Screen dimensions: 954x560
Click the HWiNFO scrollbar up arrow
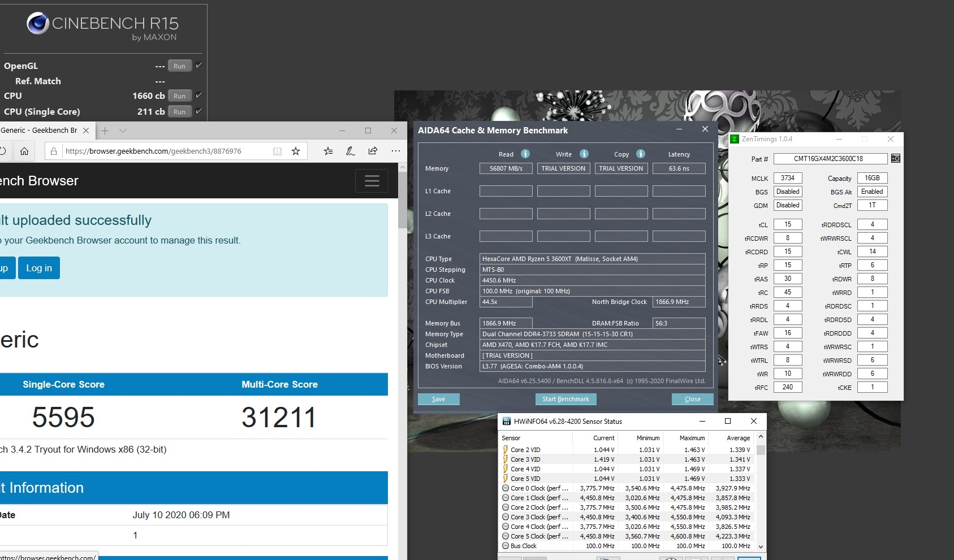tap(761, 437)
